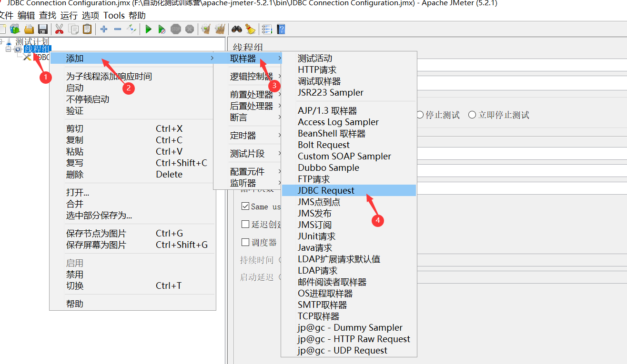
Task: Choose 取样器 in the add submenu
Action: click(247, 59)
